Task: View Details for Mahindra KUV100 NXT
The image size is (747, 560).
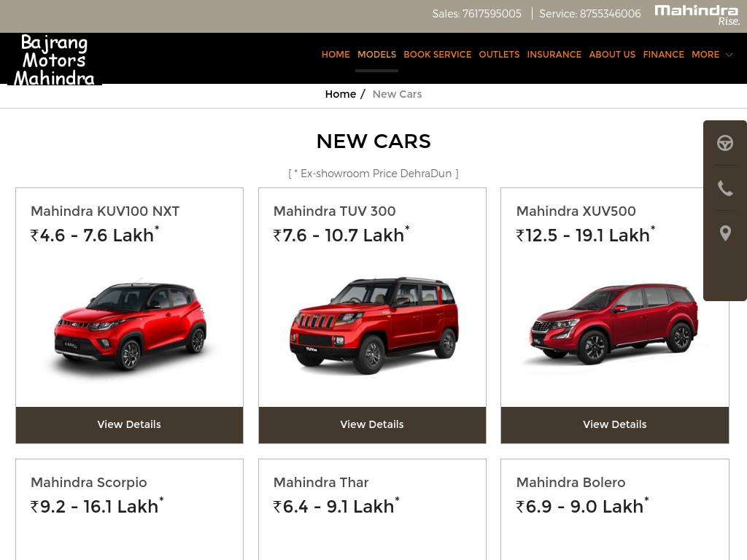Action: (x=129, y=425)
